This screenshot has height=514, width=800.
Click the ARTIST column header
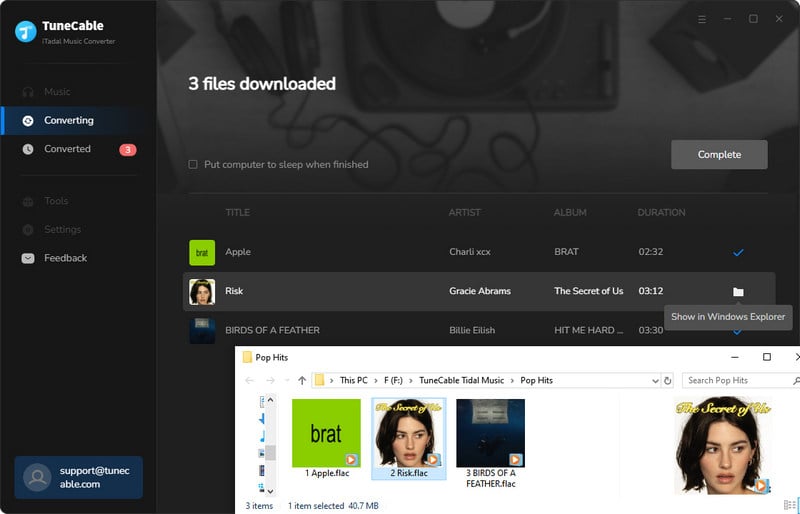click(465, 212)
